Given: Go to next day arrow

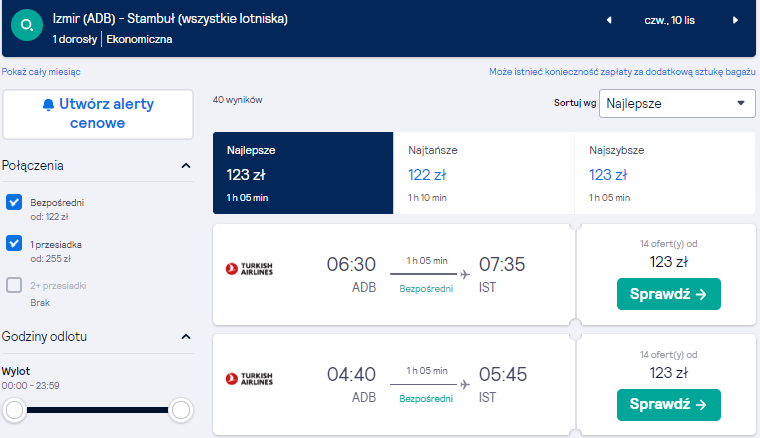Looking at the screenshot, I should point(735,20).
